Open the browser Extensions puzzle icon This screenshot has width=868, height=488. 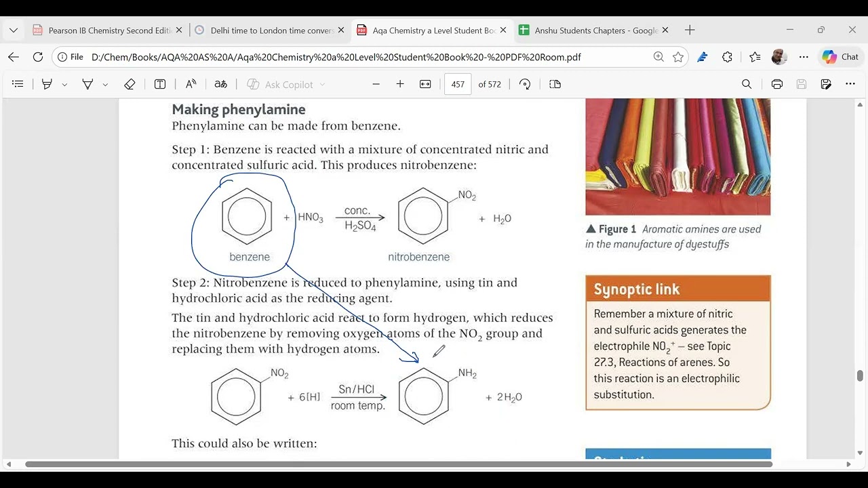[x=728, y=57]
